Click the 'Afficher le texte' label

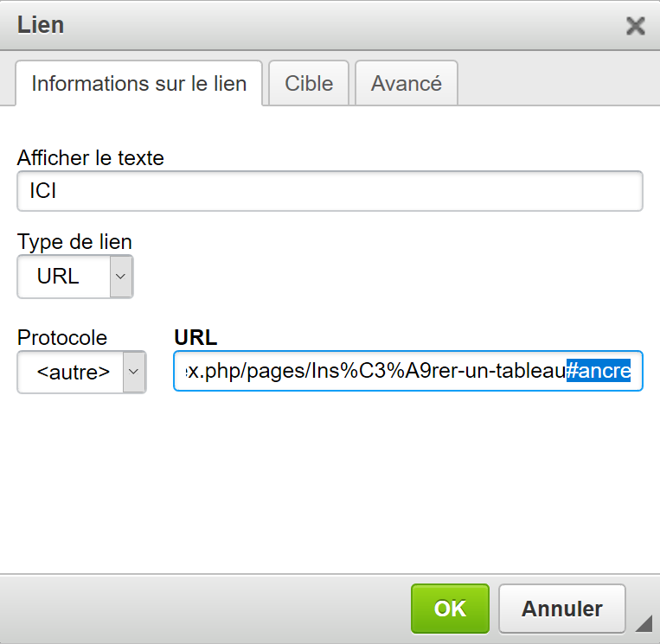[x=91, y=157]
